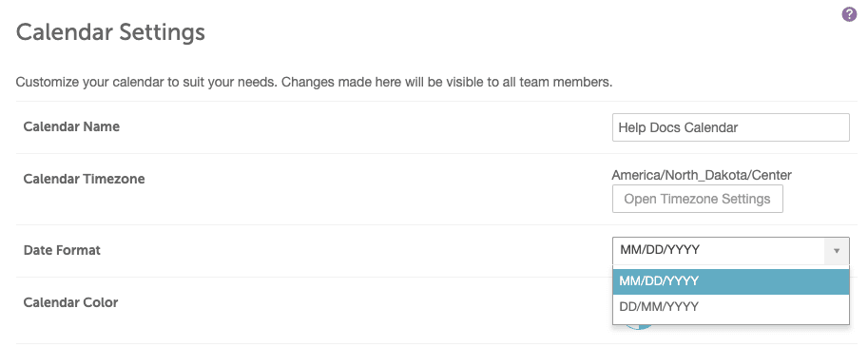Click the Date Format label

coord(62,250)
